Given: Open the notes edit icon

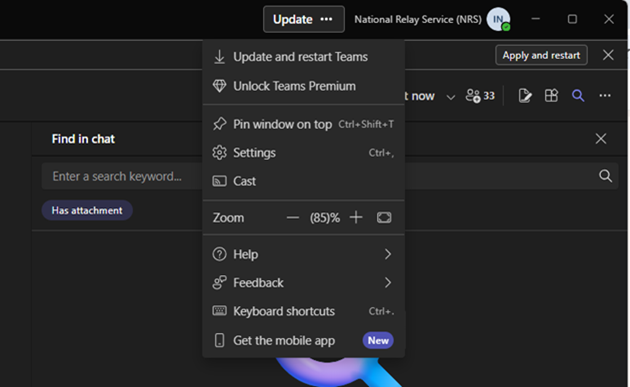Looking at the screenshot, I should pyautogui.click(x=525, y=96).
